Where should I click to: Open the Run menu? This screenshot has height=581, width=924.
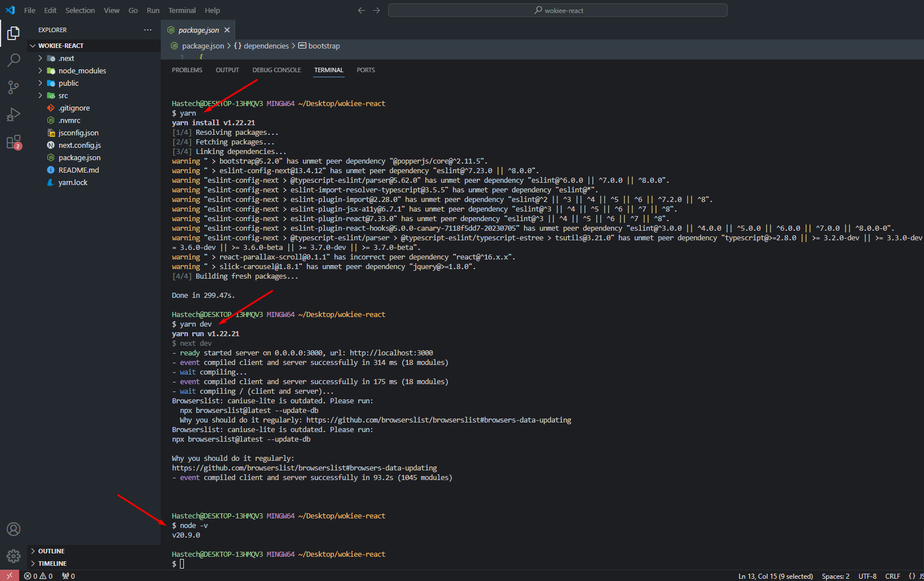pyautogui.click(x=153, y=10)
